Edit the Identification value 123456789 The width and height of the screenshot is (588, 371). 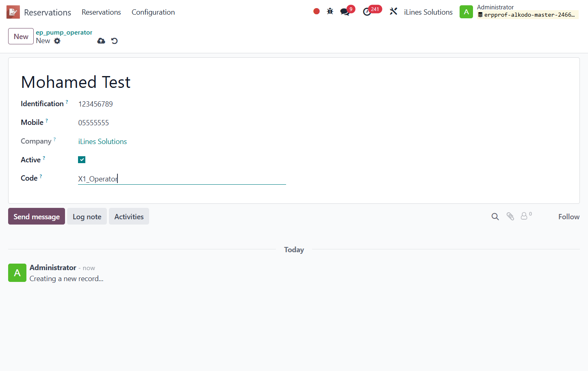(95, 104)
